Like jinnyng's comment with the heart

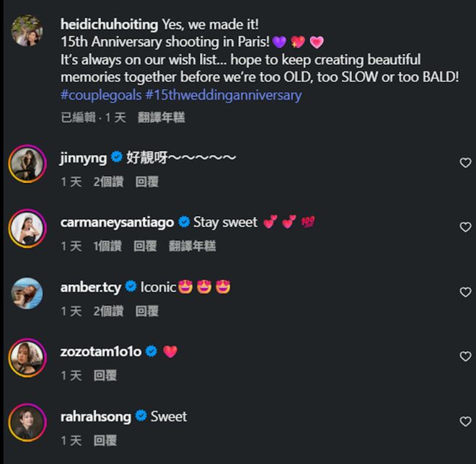(465, 163)
